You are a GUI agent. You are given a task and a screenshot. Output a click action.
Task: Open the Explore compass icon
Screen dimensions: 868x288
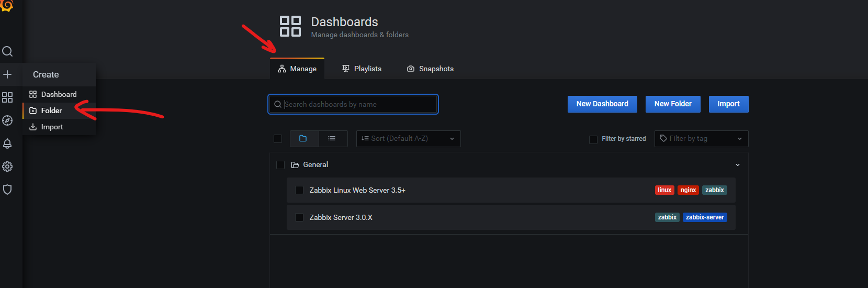pos(7,120)
